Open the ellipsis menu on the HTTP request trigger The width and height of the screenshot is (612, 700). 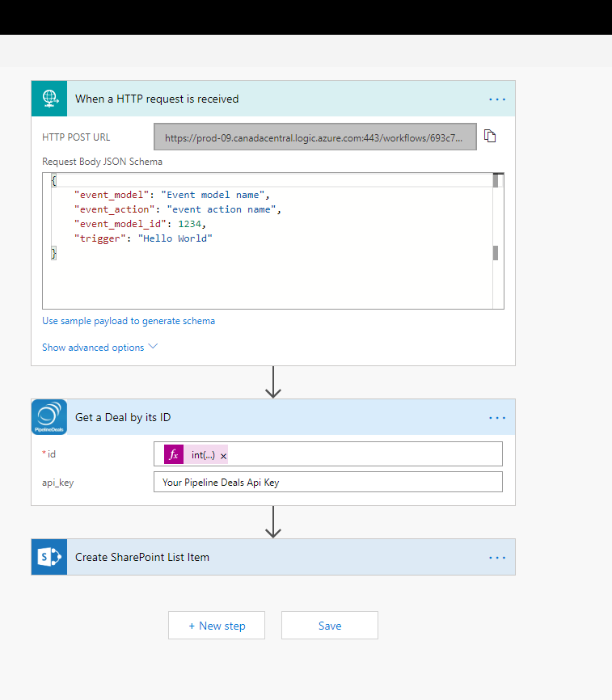(x=496, y=99)
